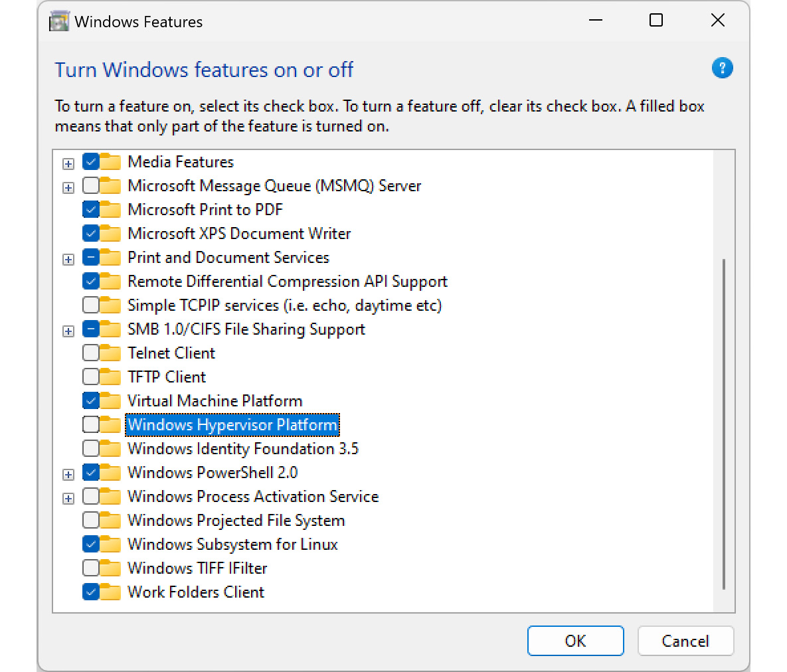Minimize the Windows Features dialog
Image resolution: width=787 pixels, height=672 pixels.
596,21
